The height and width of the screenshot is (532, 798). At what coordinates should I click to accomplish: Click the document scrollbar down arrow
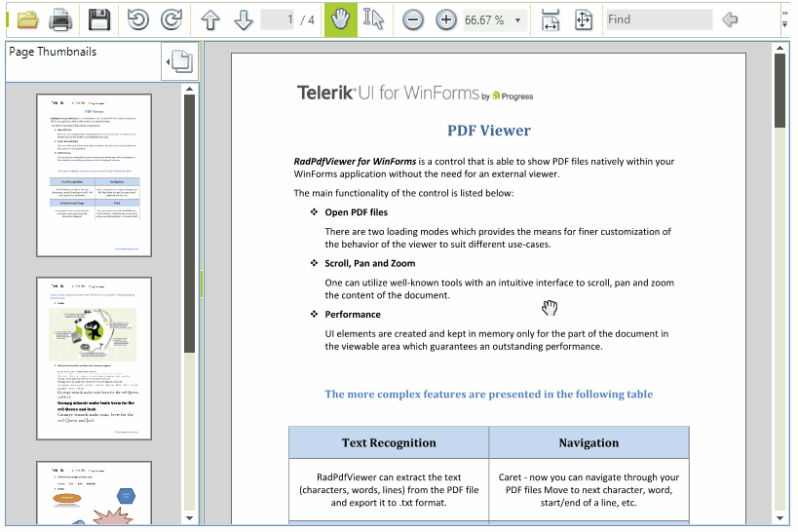pos(779,518)
